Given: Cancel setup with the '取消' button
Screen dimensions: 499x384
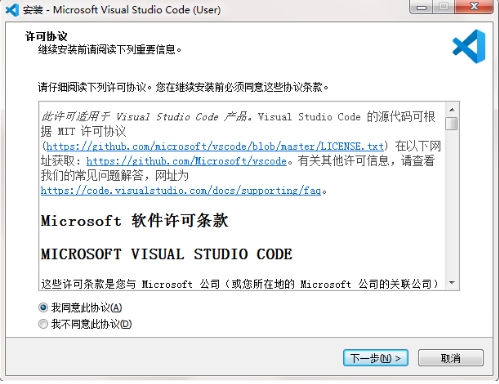Looking at the screenshot, I should tap(451, 358).
